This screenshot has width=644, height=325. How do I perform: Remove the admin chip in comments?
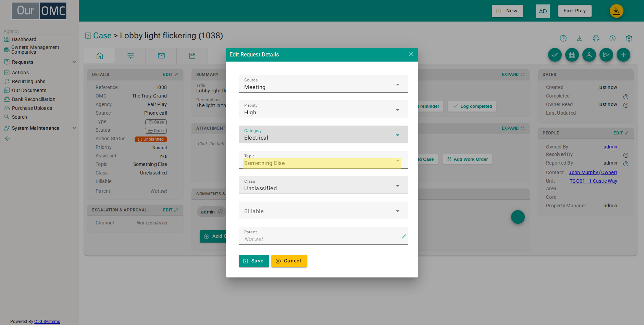point(221,212)
